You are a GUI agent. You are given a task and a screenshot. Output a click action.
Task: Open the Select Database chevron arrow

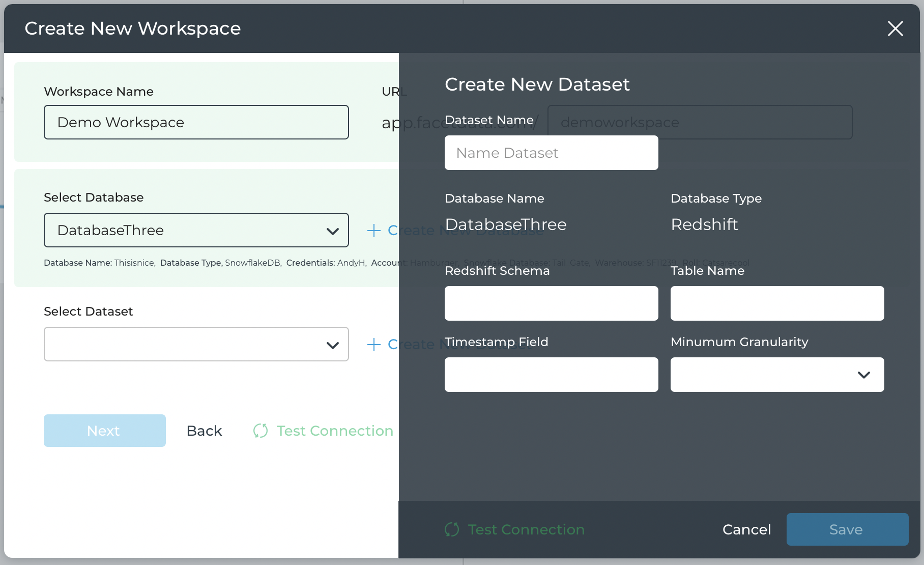pos(332,231)
